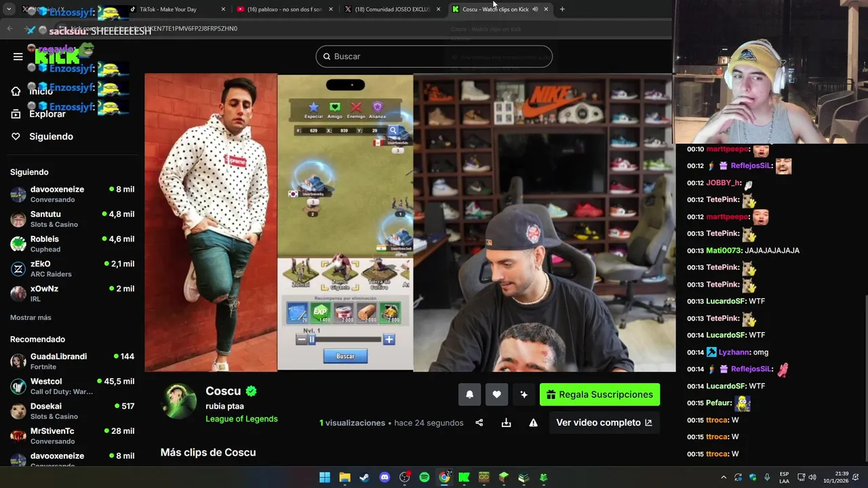Click the share clip icon
Screen dimensions: 868x488
tap(479, 422)
